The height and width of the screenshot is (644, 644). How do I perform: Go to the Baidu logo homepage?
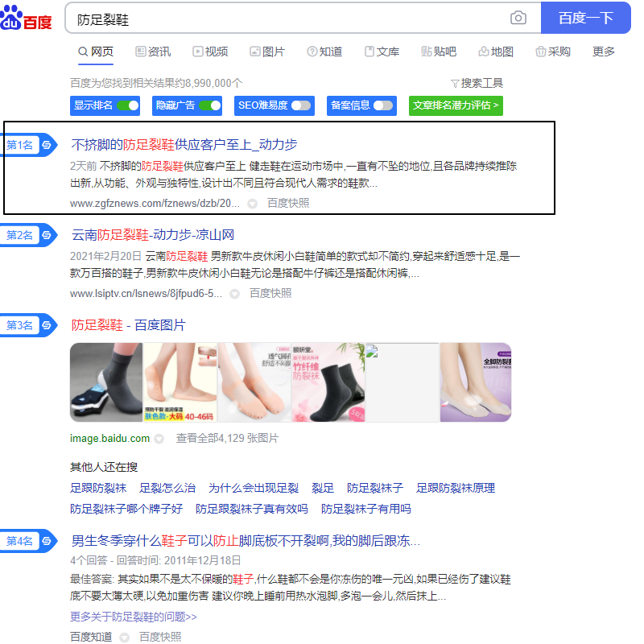coord(27,18)
